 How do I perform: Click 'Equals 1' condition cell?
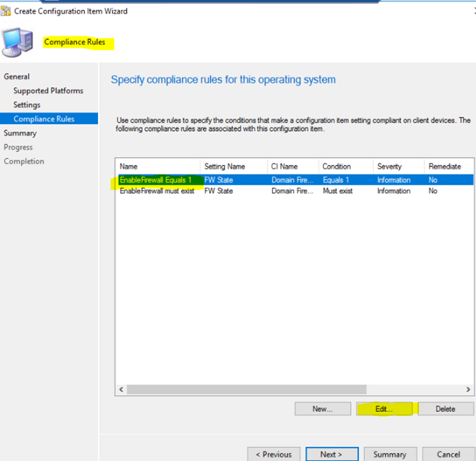coord(336,180)
